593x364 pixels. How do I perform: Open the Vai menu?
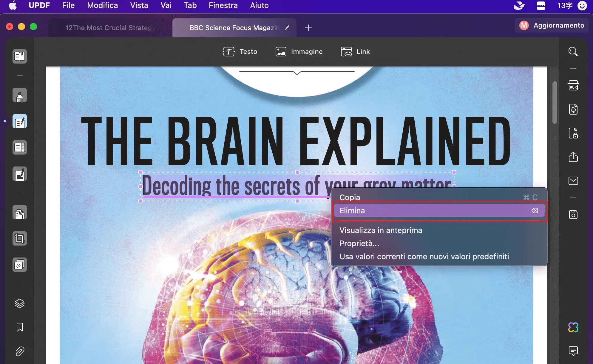[x=166, y=6]
